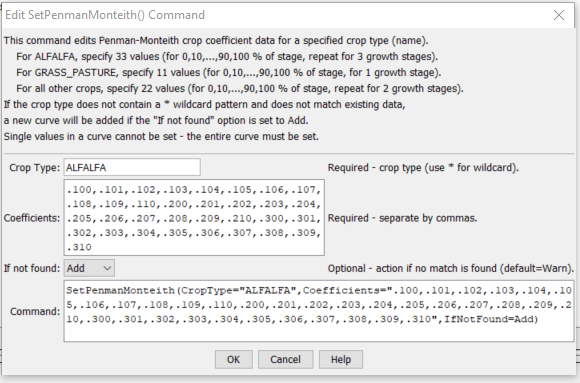Click the 'Crop Type:' label
This screenshot has height=383, width=580.
(34, 168)
